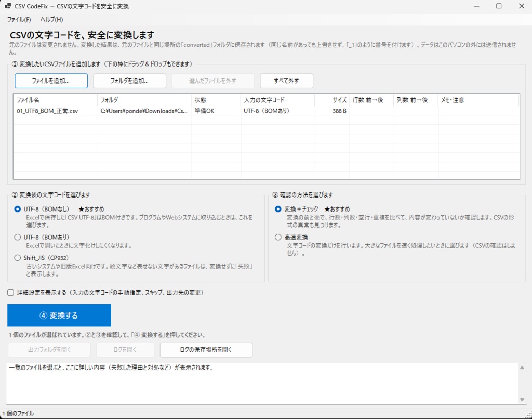Click the 入力の文字コード column header
This screenshot has height=419, width=532.
click(x=278, y=100)
